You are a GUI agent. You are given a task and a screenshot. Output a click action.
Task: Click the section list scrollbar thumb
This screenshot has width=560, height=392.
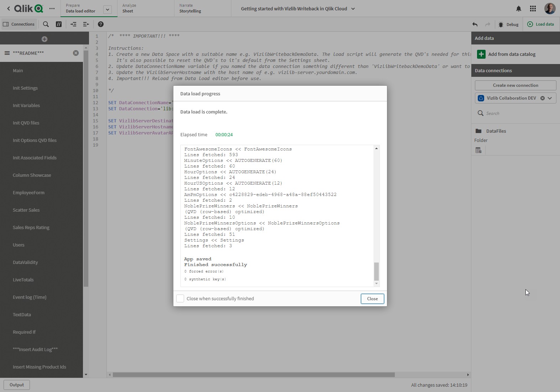(x=85, y=168)
